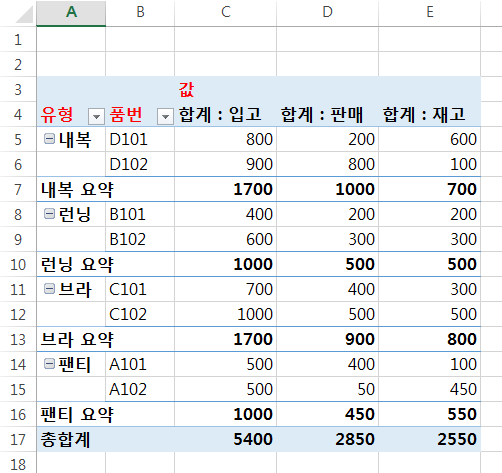
Task: Select the 합계 : 재고 header
Action: (x=424, y=115)
